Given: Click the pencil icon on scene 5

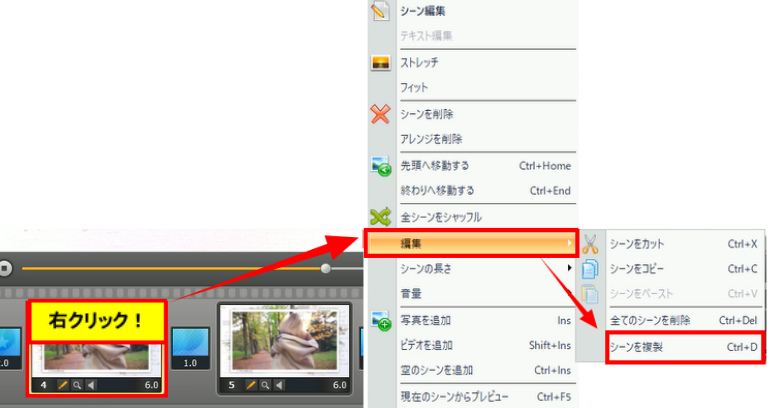Looking at the screenshot, I should 251,385.
